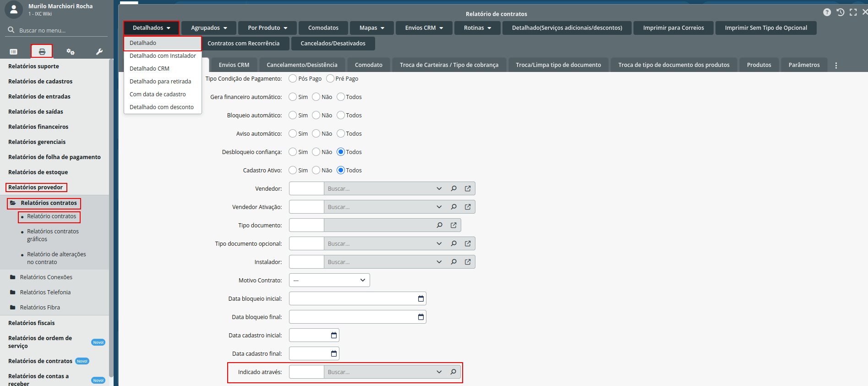The image size is (868, 386).
Task: Toggle fullscreen expand icon
Action: pos(853,12)
